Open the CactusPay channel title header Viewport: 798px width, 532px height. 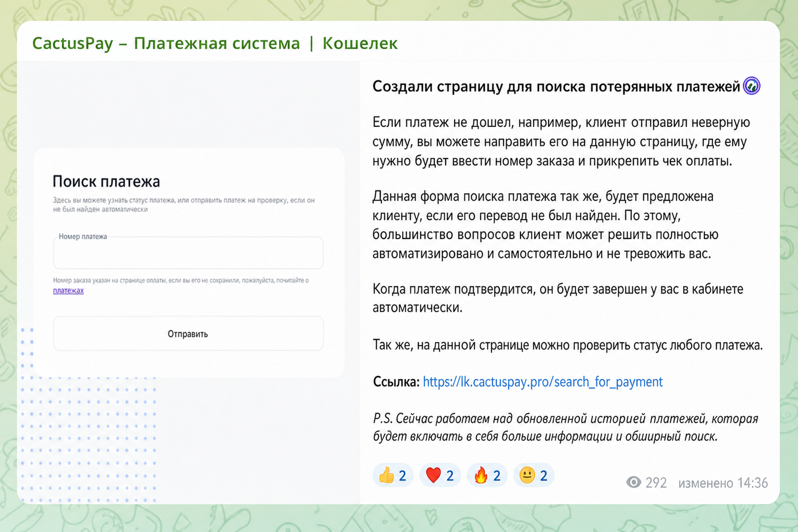pos(215,43)
